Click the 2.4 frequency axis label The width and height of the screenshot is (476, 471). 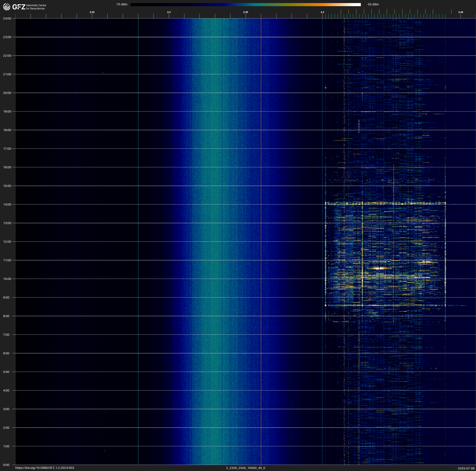coord(322,12)
